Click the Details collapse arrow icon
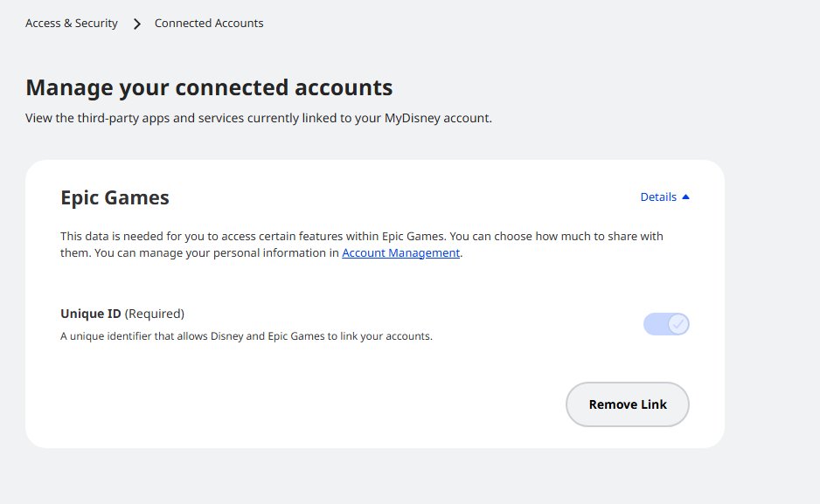 685,197
